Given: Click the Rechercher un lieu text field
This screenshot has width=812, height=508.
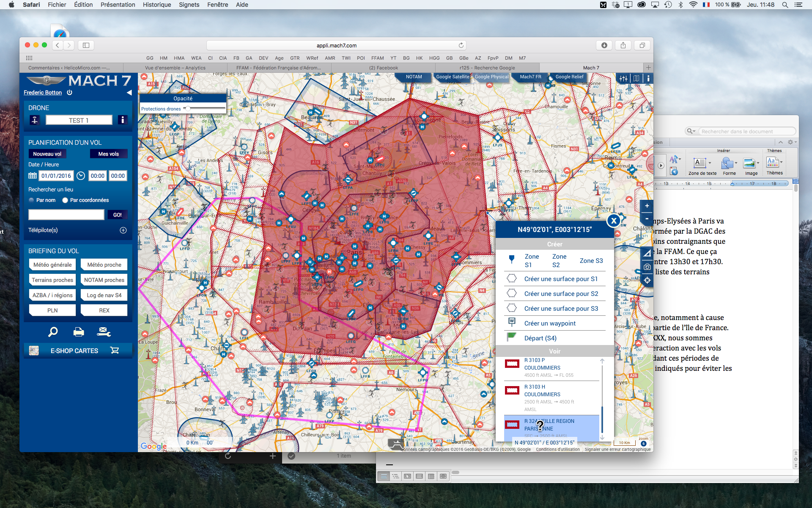Looking at the screenshot, I should tap(66, 215).
